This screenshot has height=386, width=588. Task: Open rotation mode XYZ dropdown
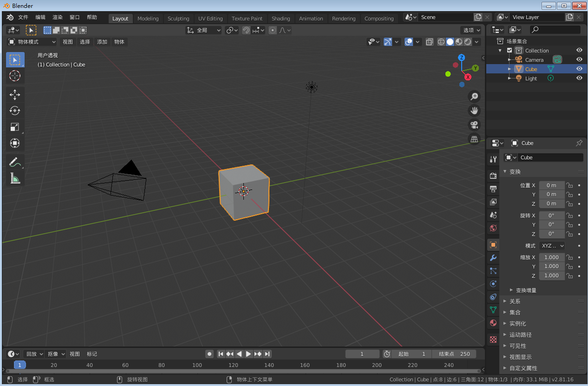(552, 246)
